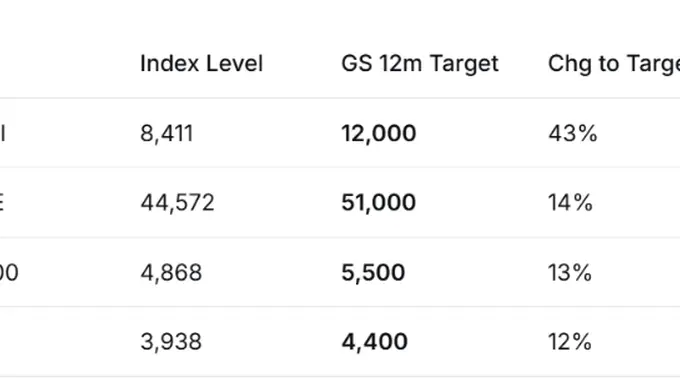The height and width of the screenshot is (382, 680).
Task: Select the 4,868 index level cell
Action: (x=171, y=272)
